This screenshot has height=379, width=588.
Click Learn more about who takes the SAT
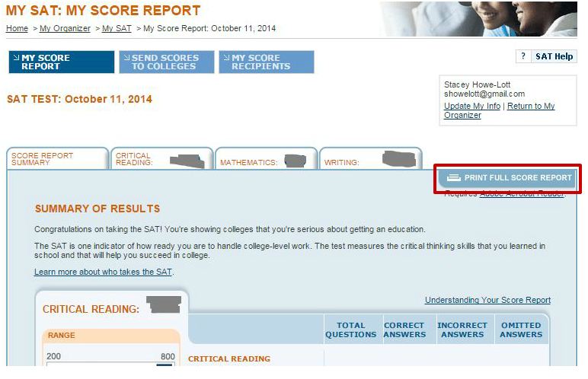pyautogui.click(x=104, y=272)
